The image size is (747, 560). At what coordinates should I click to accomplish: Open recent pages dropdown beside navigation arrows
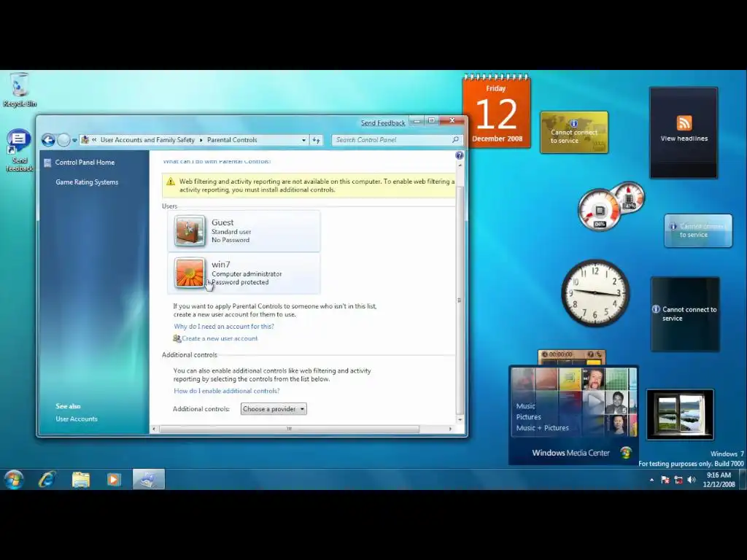(75, 141)
